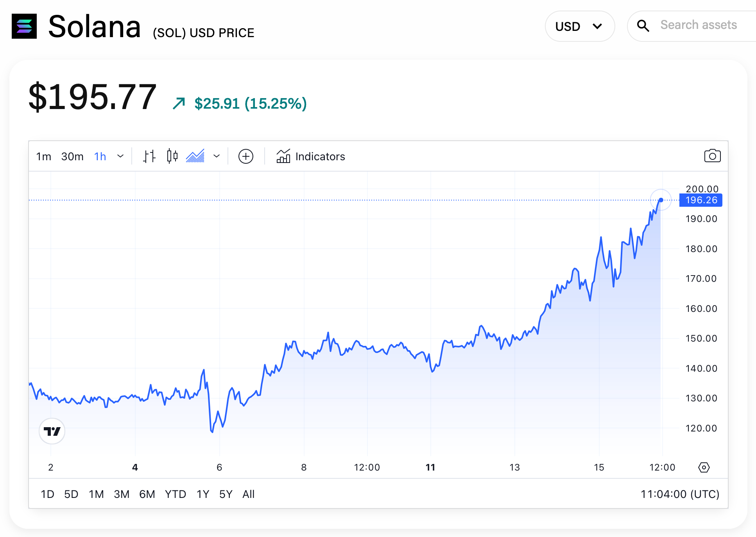Open the Indicators menu
756x537 pixels.
pos(311,156)
